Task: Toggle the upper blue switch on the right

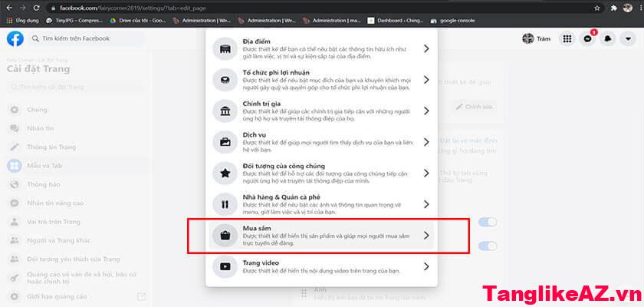Action: point(488,223)
